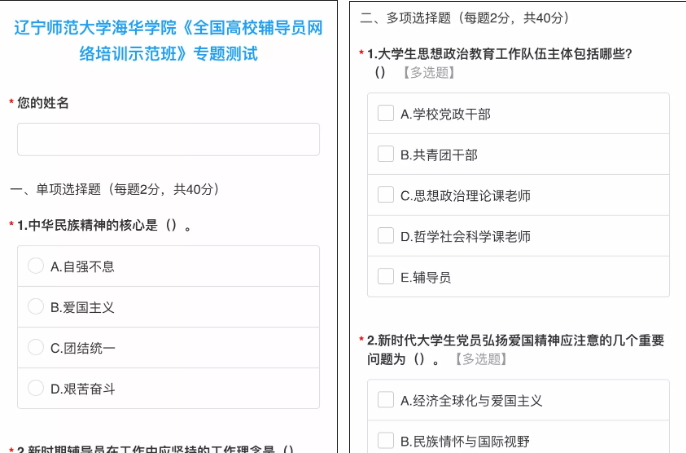Click the blue survey title 辅导员网络培训示范班
Screen dimensions: 686x453
[168, 40]
